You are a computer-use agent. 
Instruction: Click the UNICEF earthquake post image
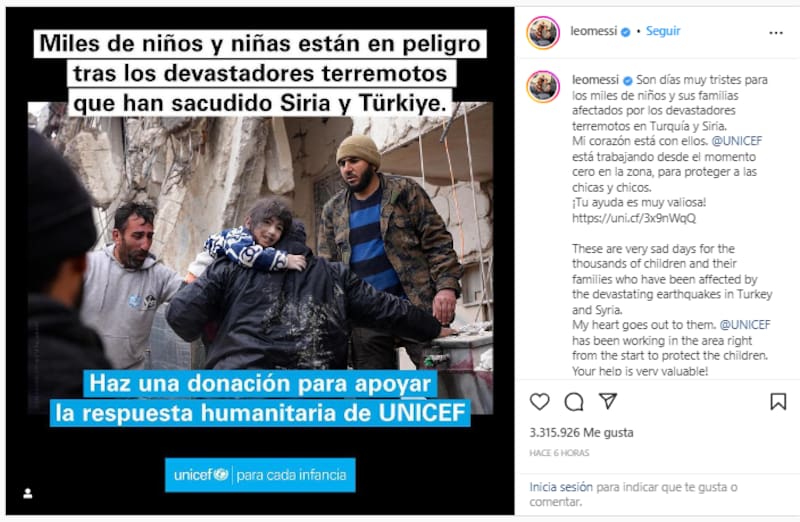point(260,260)
